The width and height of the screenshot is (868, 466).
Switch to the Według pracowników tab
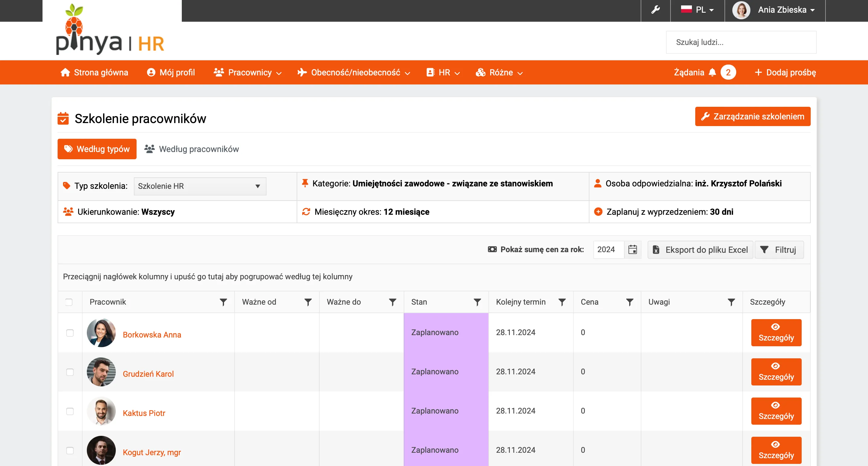(192, 149)
